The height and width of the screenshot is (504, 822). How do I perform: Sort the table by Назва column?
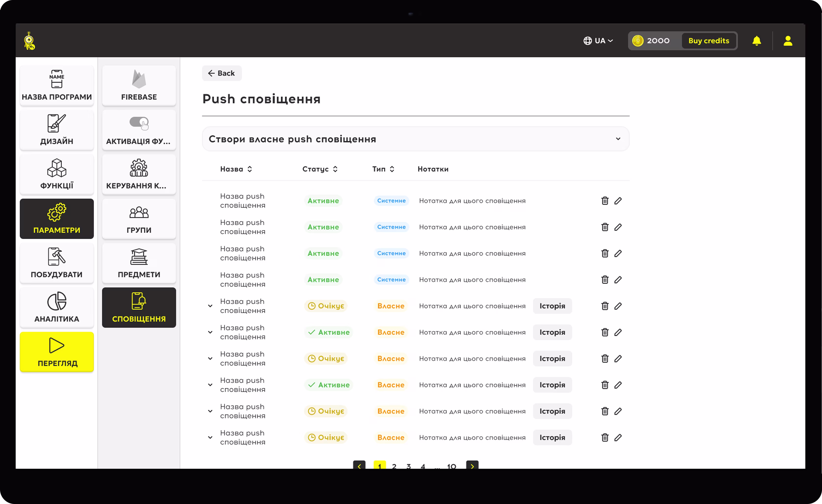tap(236, 169)
